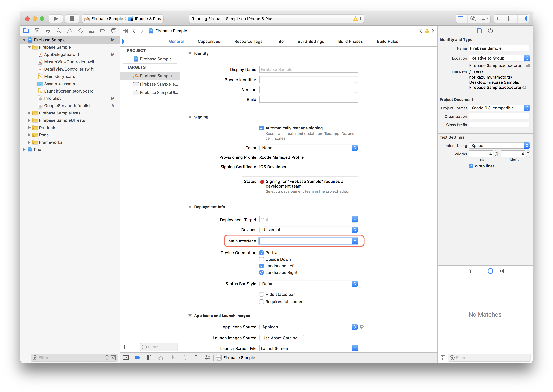Show the Quick Help inspector
The image size is (553, 392).
[x=490, y=31]
